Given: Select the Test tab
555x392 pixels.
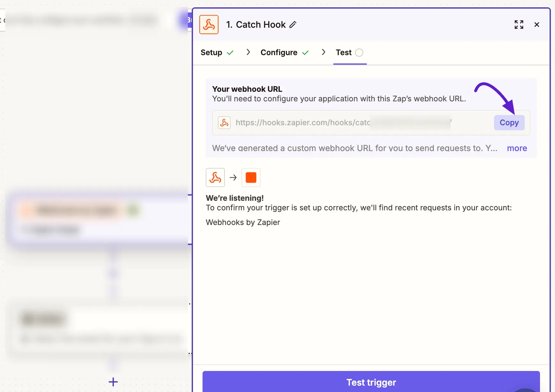Looking at the screenshot, I should coord(344,53).
